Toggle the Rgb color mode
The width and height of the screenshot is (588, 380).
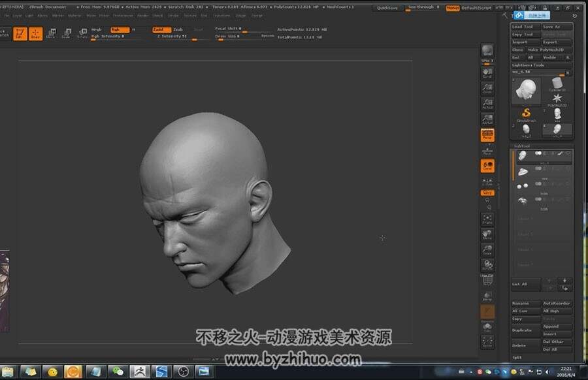(x=120, y=29)
